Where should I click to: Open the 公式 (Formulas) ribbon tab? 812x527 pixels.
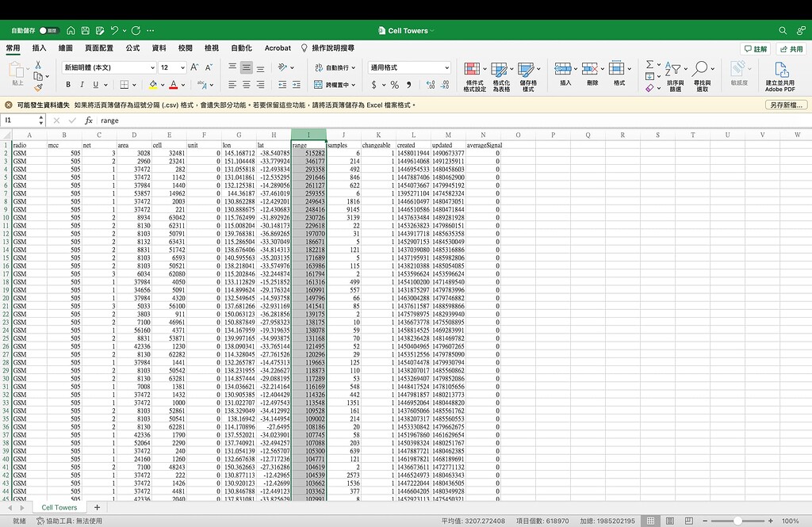pos(132,48)
